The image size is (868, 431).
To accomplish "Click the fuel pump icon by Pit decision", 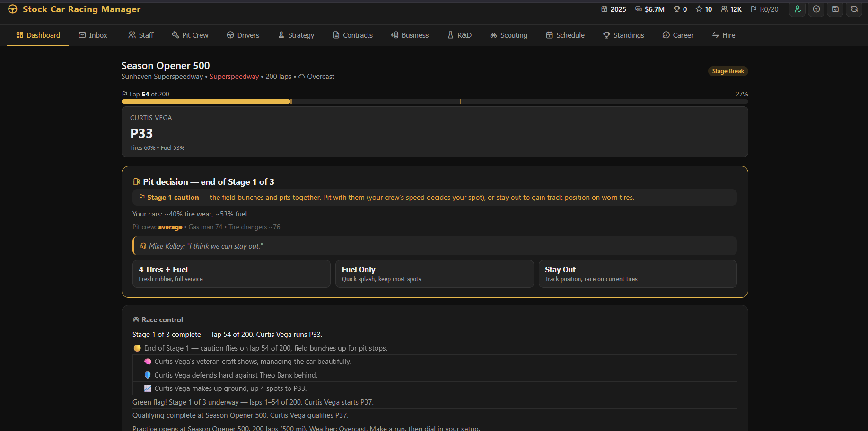I will coord(137,181).
